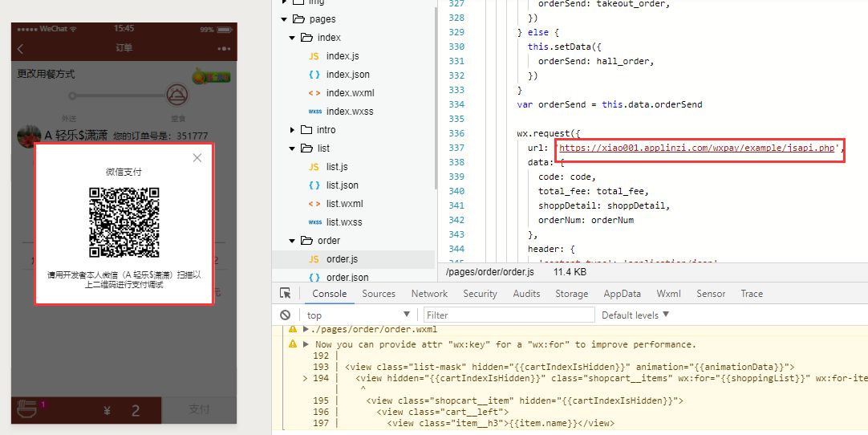The image size is (868, 435).
Task: Click the shopping cart bowl icon
Action: 26,409
